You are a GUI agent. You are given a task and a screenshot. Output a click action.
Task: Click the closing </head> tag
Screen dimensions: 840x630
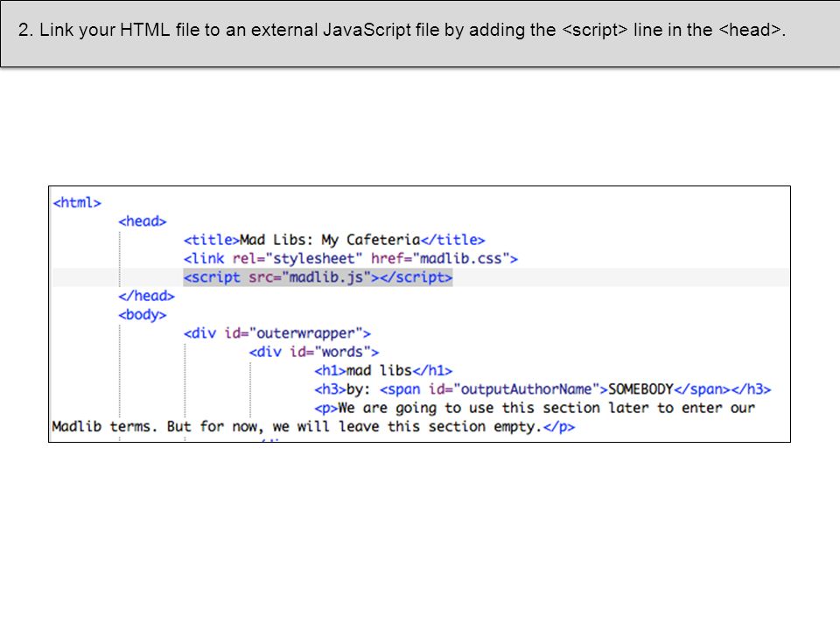click(147, 296)
